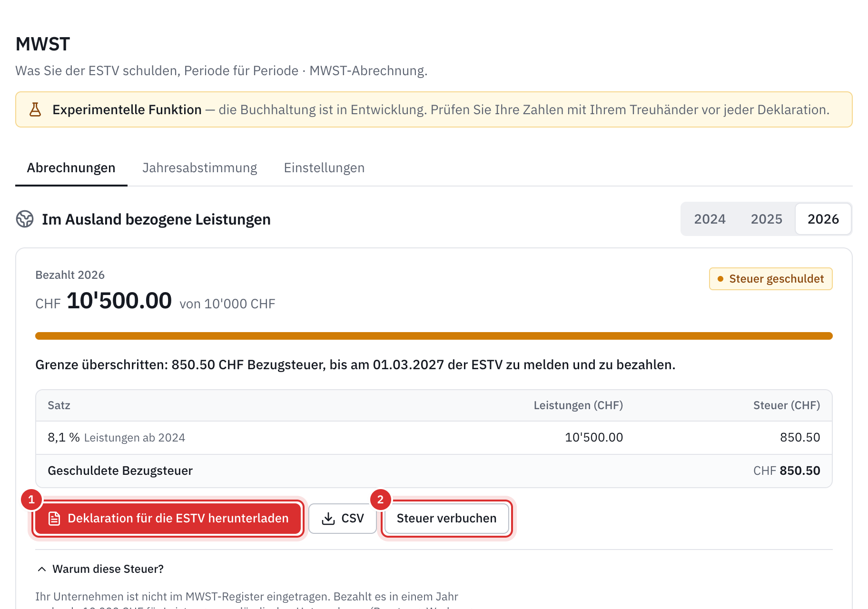868x609 pixels.
Task: Click the Warum diese Steuer? label
Action: [108, 569]
